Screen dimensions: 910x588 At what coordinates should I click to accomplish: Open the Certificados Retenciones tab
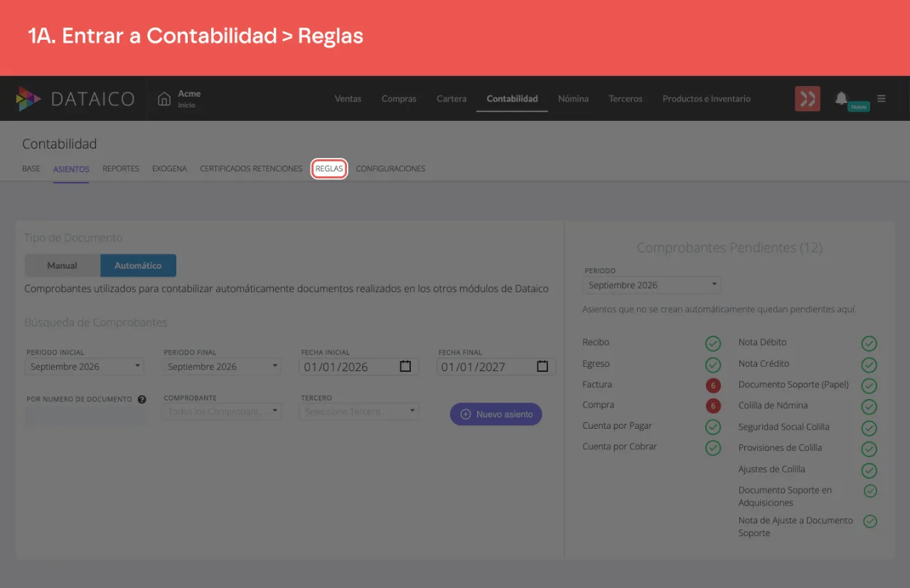pos(251,169)
